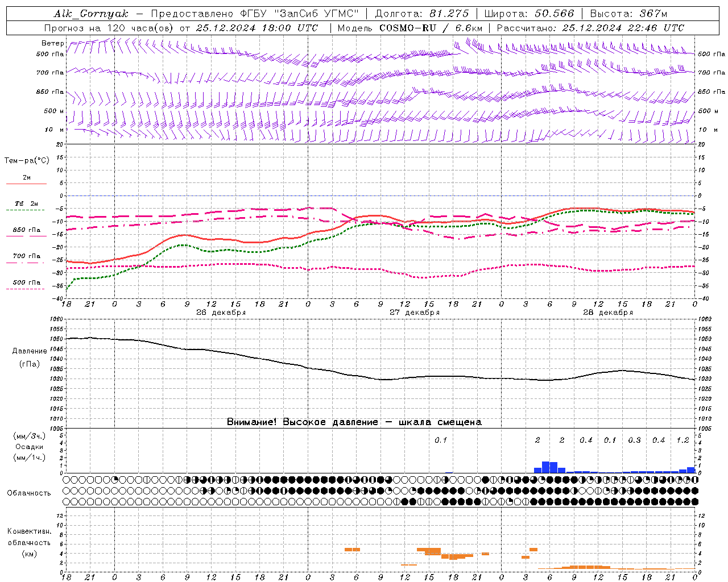This screenshot has width=728, height=582.
Task: Click the (мм/3ч.) precipitation unit label
Action: coord(30,436)
